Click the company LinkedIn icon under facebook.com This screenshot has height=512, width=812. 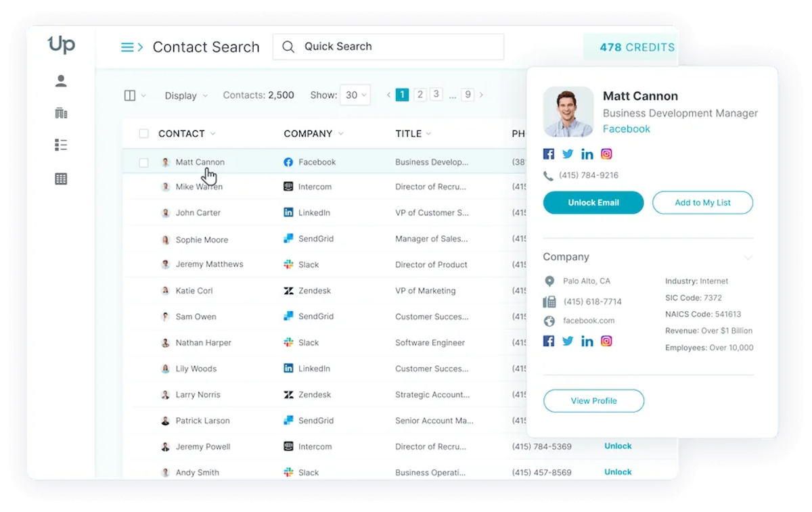pyautogui.click(x=587, y=341)
